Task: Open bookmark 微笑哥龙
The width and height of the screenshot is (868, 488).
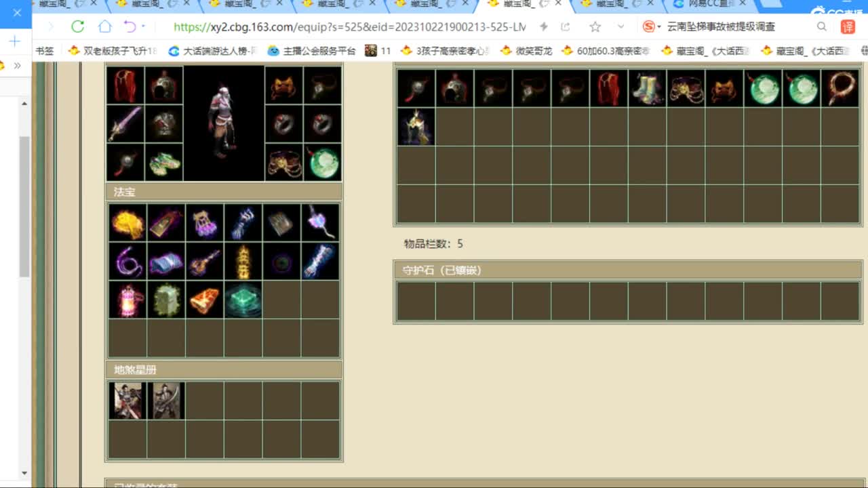Action: point(526,51)
